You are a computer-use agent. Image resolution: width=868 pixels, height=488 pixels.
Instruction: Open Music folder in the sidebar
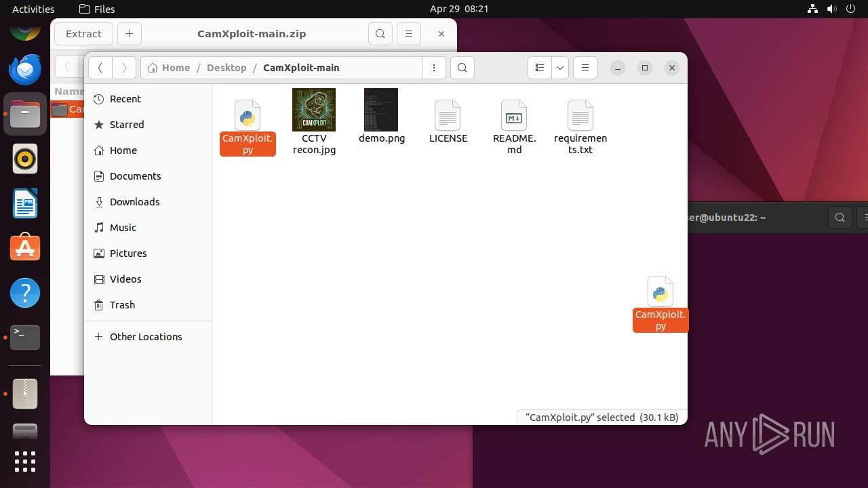pyautogui.click(x=148, y=228)
